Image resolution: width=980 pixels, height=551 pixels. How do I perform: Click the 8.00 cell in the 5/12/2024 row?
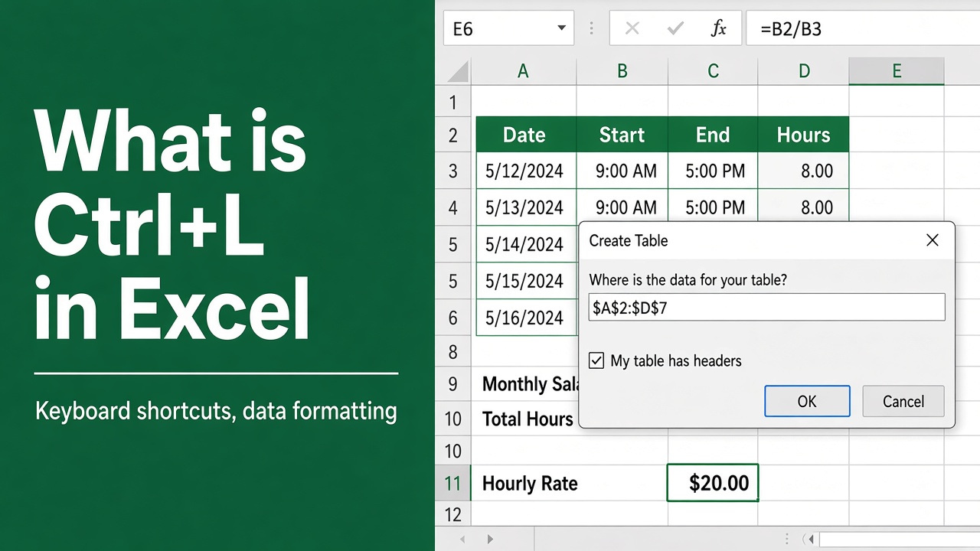pyautogui.click(x=804, y=171)
